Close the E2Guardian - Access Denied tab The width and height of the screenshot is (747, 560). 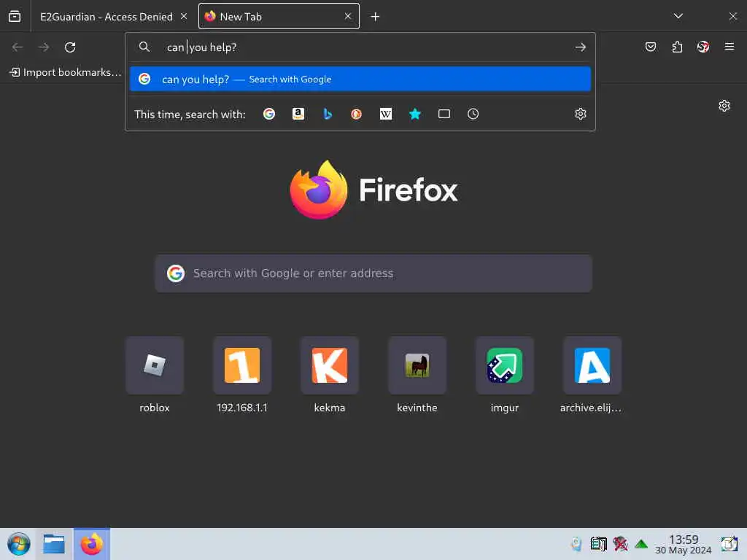184,16
